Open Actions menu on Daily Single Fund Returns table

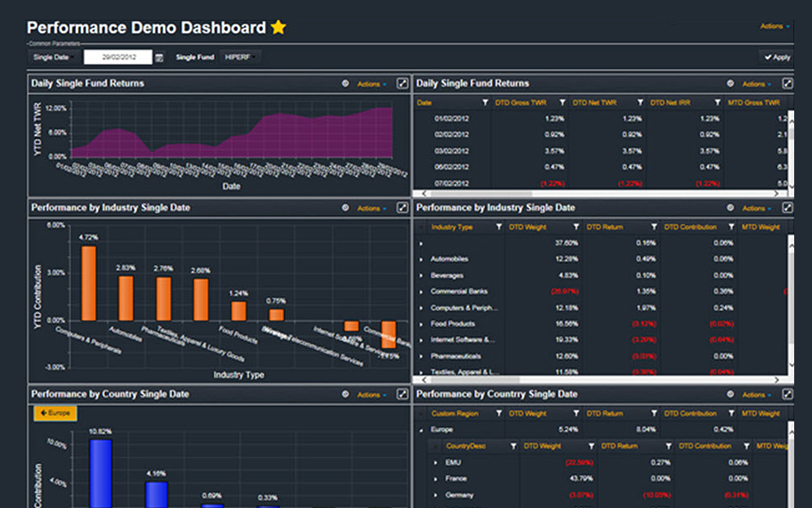point(756,84)
